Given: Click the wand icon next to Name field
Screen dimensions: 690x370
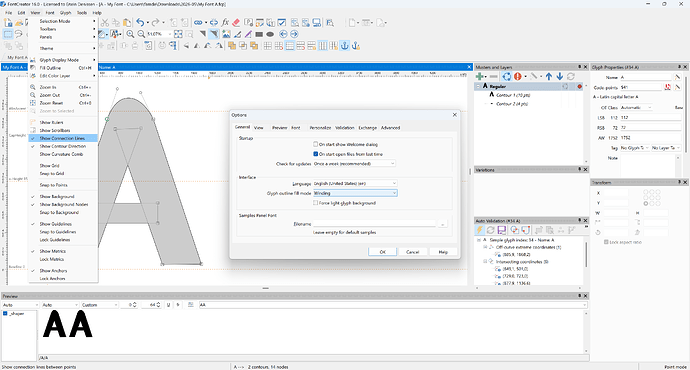Looking at the screenshot, I should (678, 77).
